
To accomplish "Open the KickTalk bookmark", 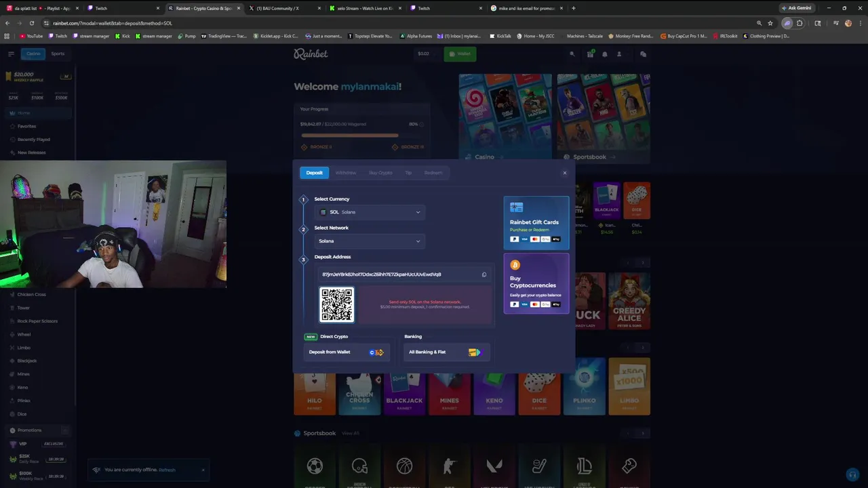I will [x=500, y=36].
